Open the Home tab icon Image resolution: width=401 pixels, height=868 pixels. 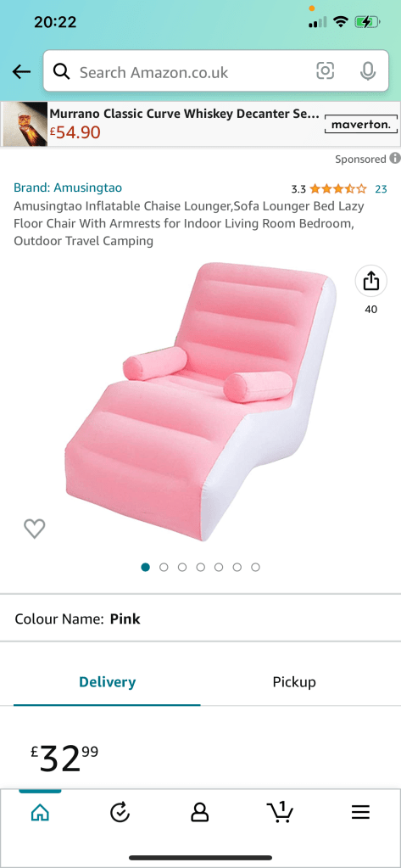40,812
